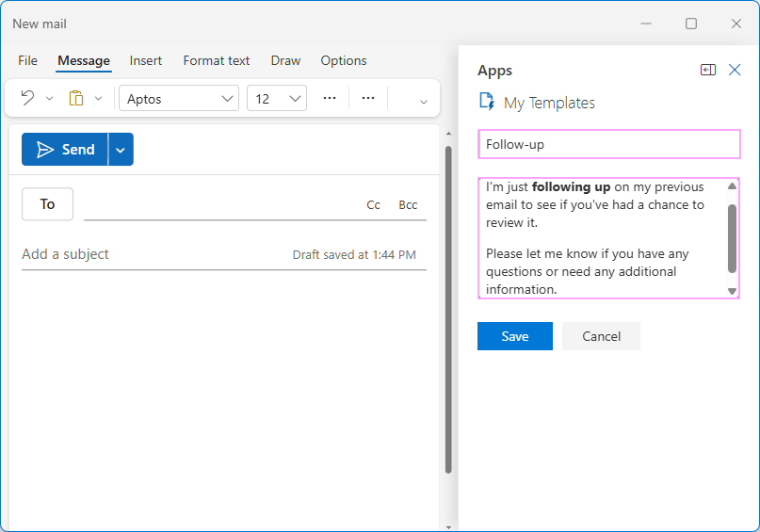Expand the ribbon with the chevron
Image resolution: width=760 pixels, height=532 pixels.
(x=424, y=102)
